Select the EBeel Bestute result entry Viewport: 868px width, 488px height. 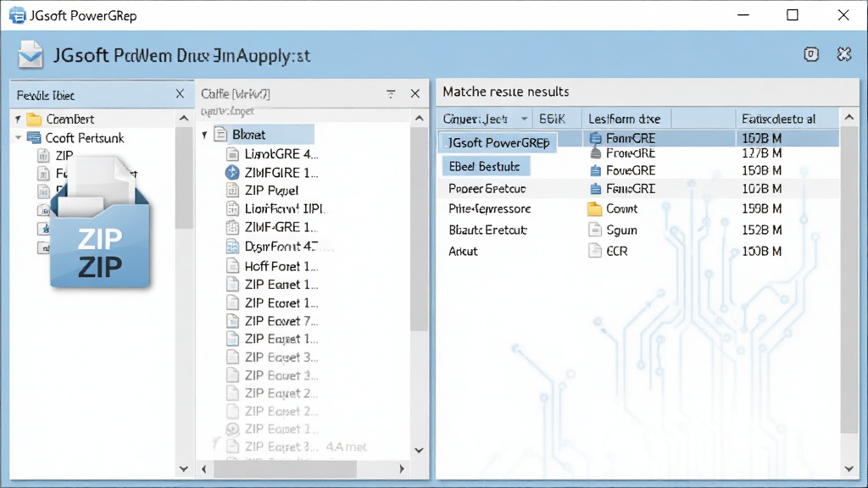(485, 166)
